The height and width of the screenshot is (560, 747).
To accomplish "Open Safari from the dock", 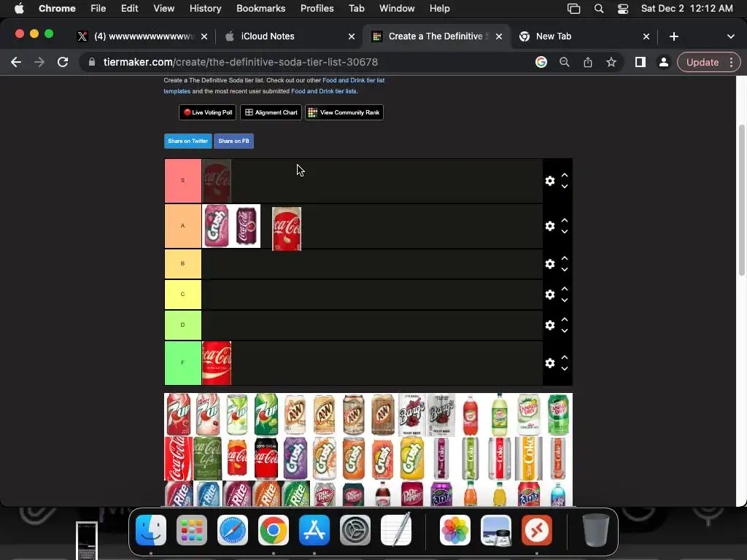I will tap(233, 530).
